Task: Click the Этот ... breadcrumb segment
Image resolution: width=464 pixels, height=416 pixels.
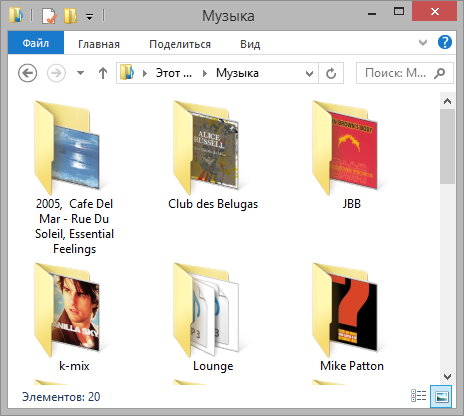Action: (x=174, y=73)
